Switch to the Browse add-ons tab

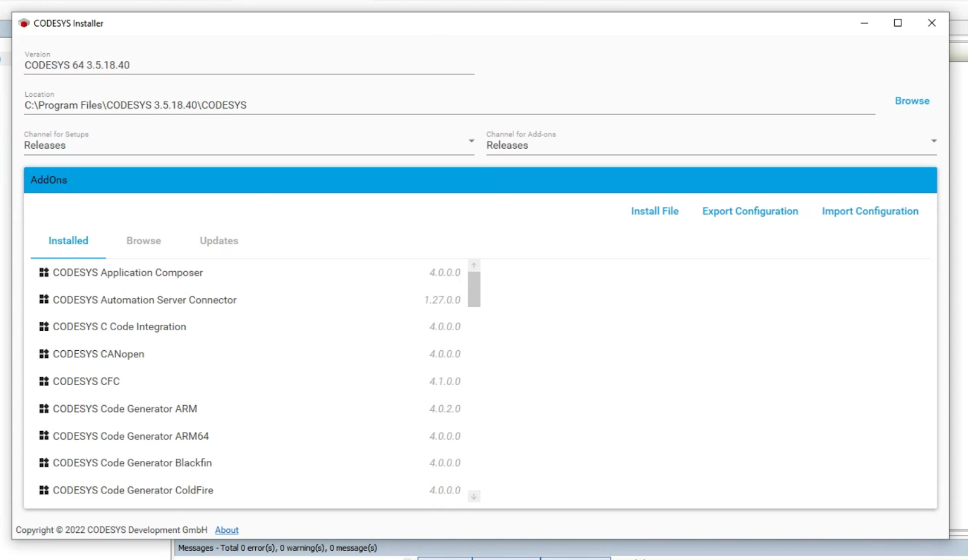pos(143,241)
